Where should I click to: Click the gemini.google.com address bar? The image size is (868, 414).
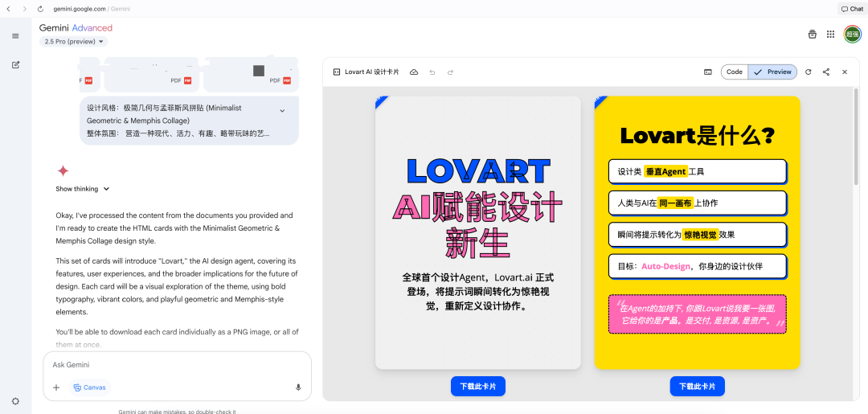pos(92,9)
